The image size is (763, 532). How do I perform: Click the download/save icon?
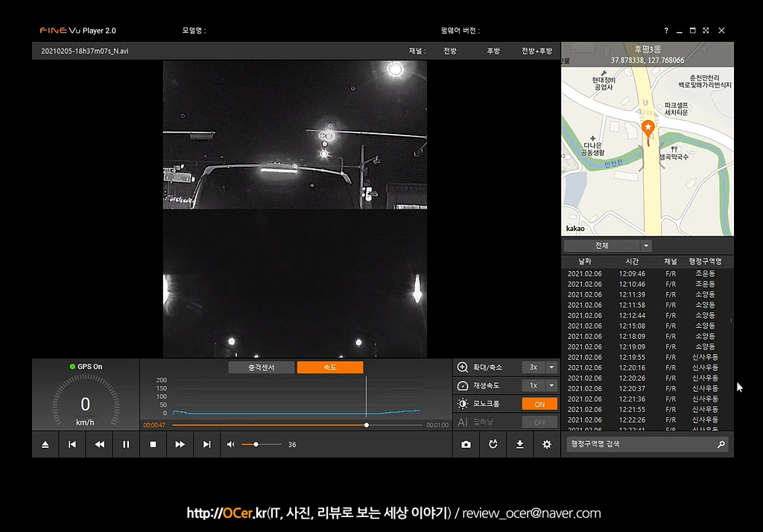coord(519,444)
